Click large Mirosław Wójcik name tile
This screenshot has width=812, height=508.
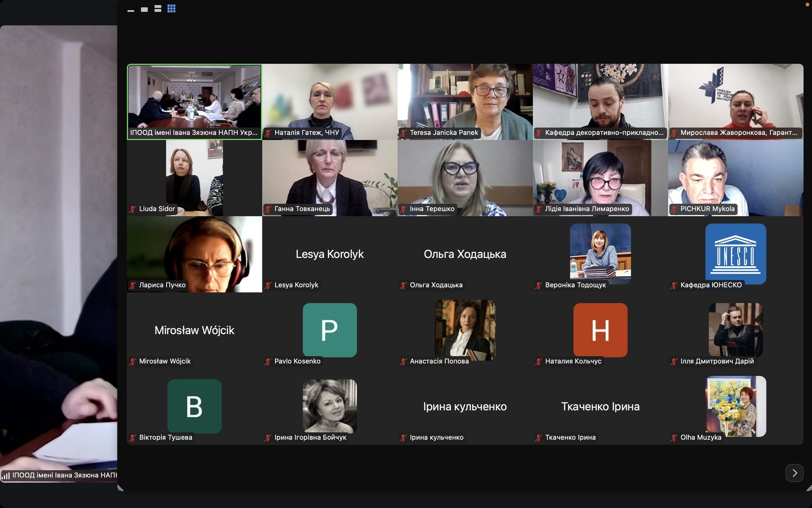(x=194, y=330)
